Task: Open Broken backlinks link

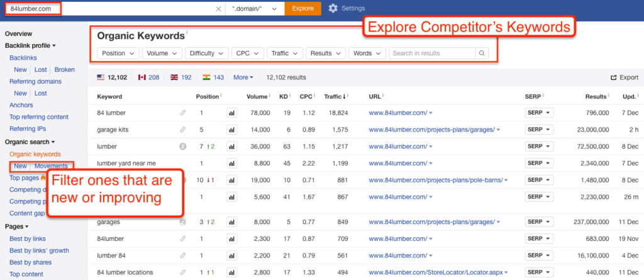Action: (x=65, y=69)
